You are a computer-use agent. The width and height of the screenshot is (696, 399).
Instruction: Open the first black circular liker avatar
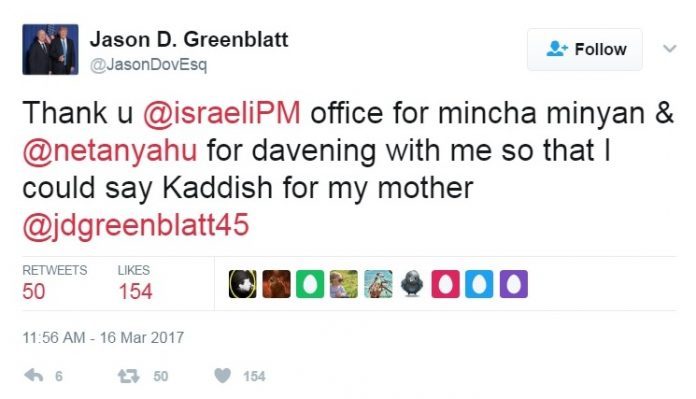point(242,284)
